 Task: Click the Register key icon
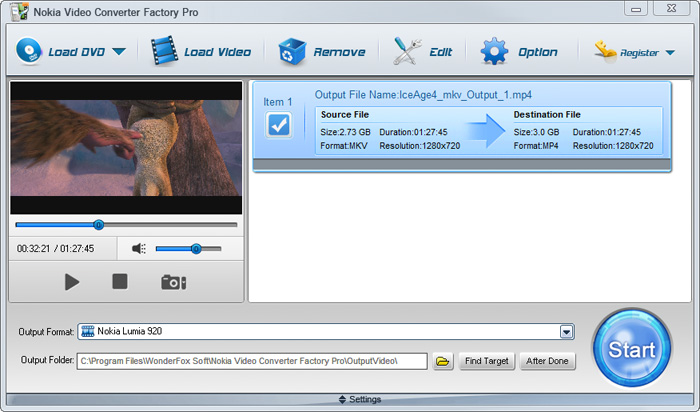pyautogui.click(x=605, y=52)
